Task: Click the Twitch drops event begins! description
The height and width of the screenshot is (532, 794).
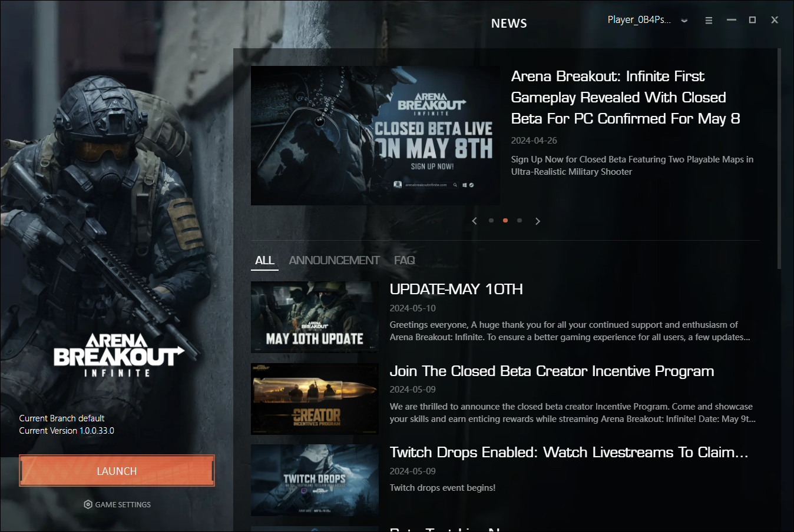Action: [442, 488]
